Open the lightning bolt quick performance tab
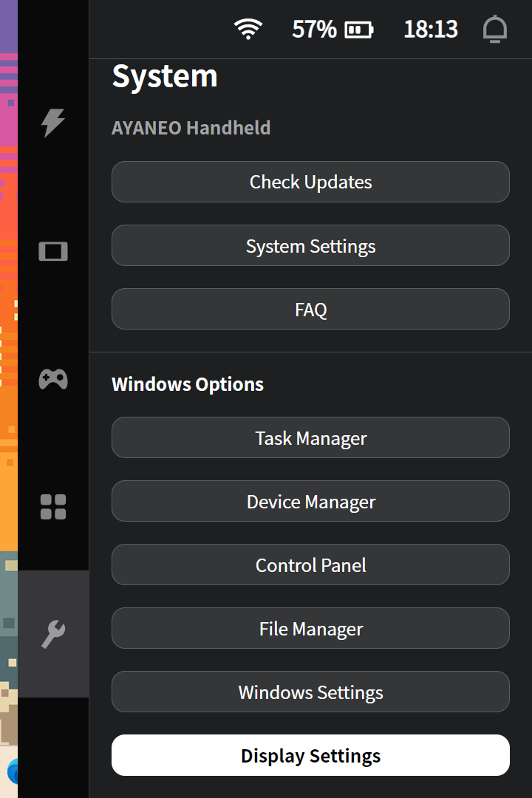 click(53, 123)
